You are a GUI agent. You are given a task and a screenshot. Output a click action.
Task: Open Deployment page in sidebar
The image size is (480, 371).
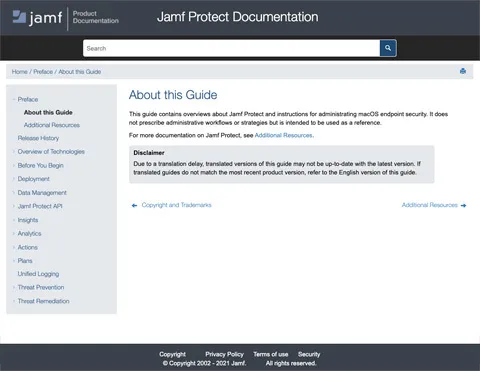(33, 179)
